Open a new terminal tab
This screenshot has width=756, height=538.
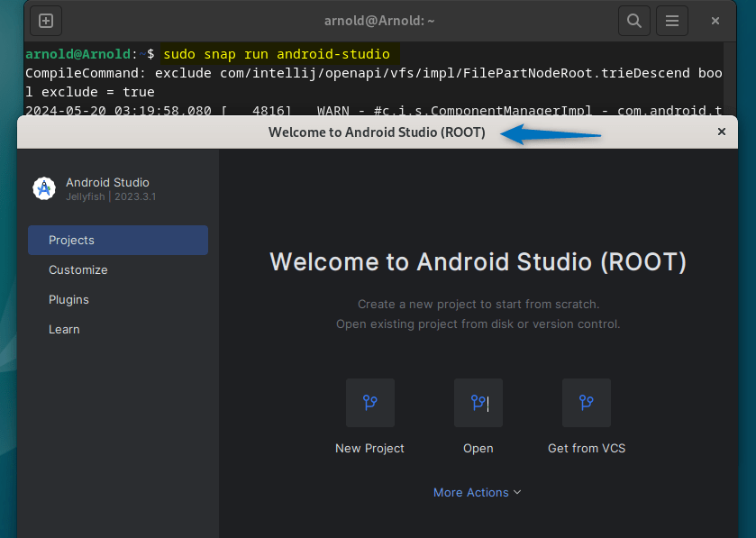[x=46, y=20]
